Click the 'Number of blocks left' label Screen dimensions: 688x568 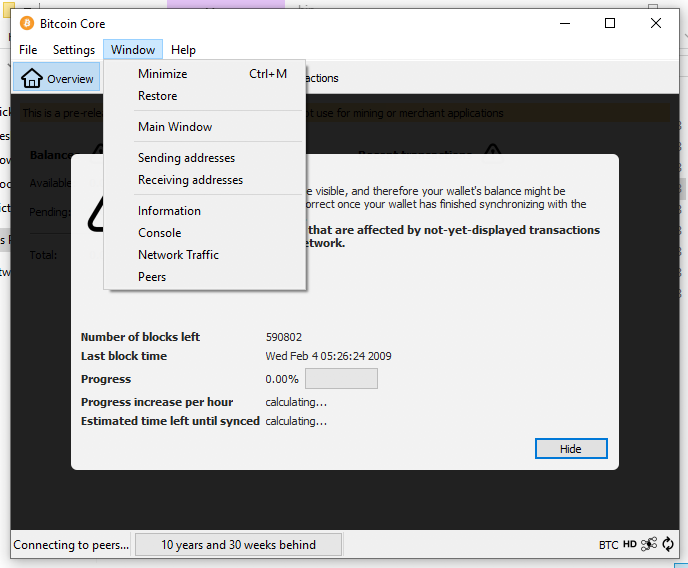pyautogui.click(x=140, y=337)
